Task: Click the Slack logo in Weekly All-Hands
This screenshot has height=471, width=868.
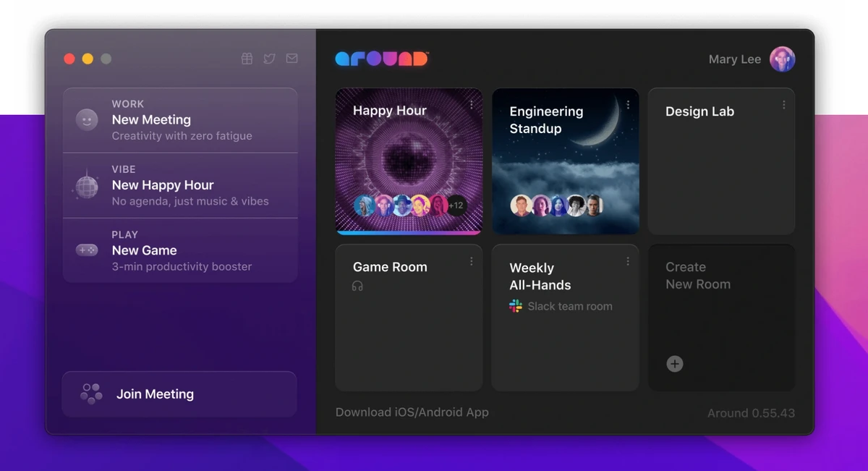Action: [x=516, y=306]
